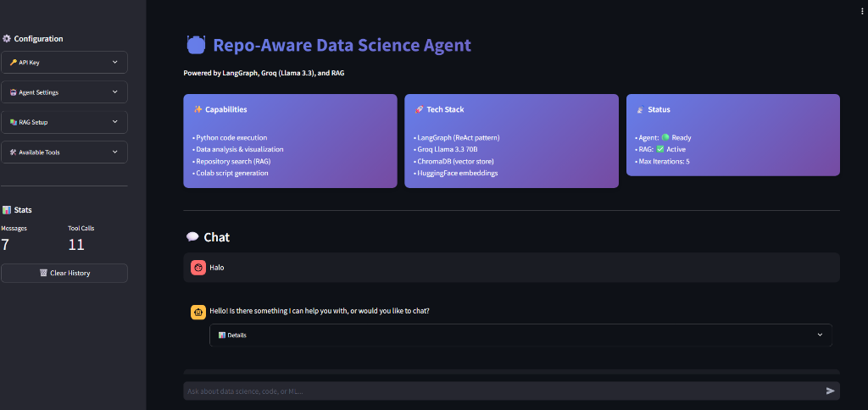Screen dimensions: 868x410
Task: Click the sparkles icon on Capabilities card
Action: (198, 109)
